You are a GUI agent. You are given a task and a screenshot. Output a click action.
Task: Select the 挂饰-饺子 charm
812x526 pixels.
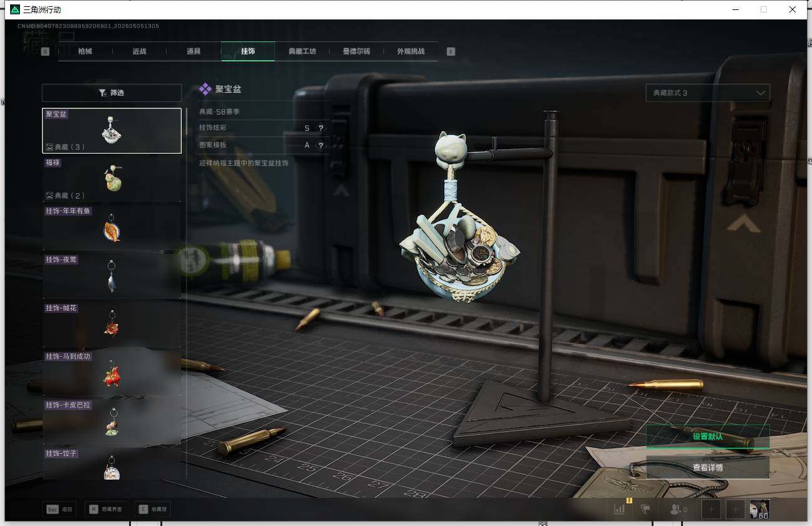click(x=112, y=464)
